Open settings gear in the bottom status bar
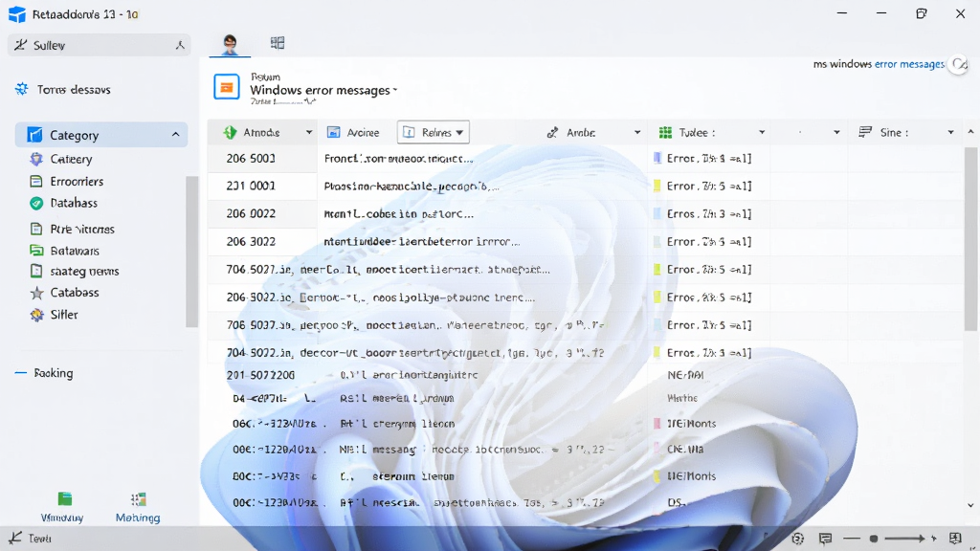 [797, 539]
